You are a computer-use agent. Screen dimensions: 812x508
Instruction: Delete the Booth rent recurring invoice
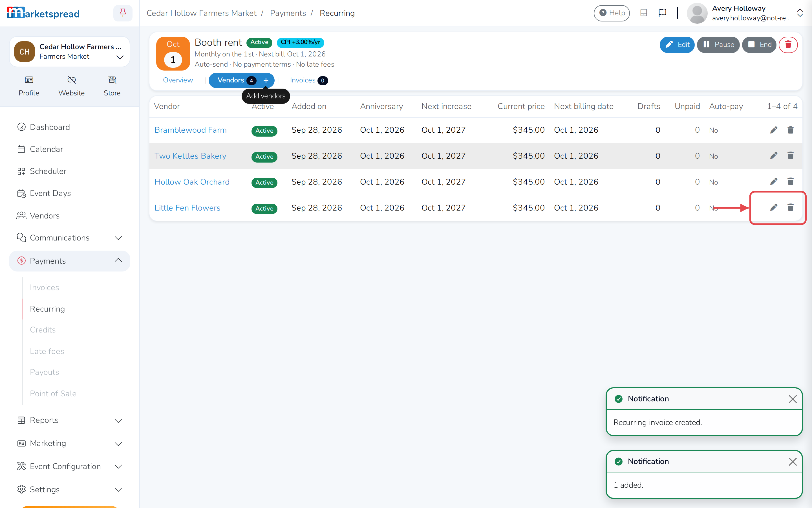click(788, 45)
